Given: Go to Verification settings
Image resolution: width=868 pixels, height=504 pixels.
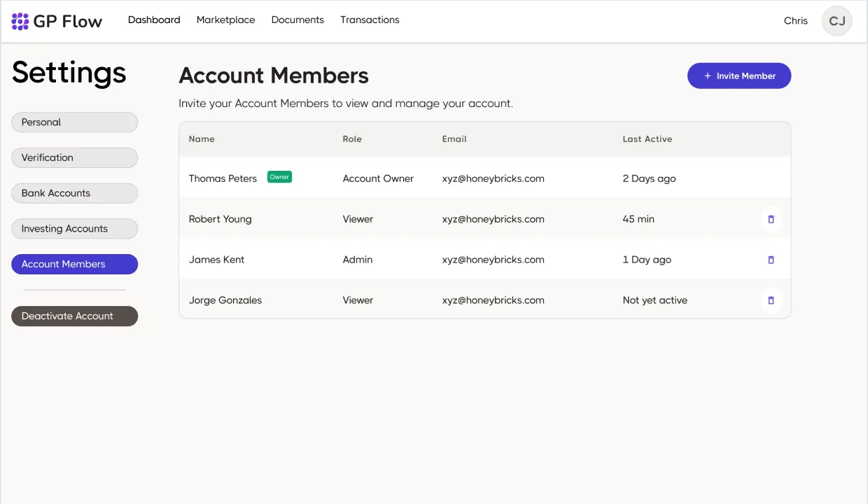Looking at the screenshot, I should click(x=74, y=157).
